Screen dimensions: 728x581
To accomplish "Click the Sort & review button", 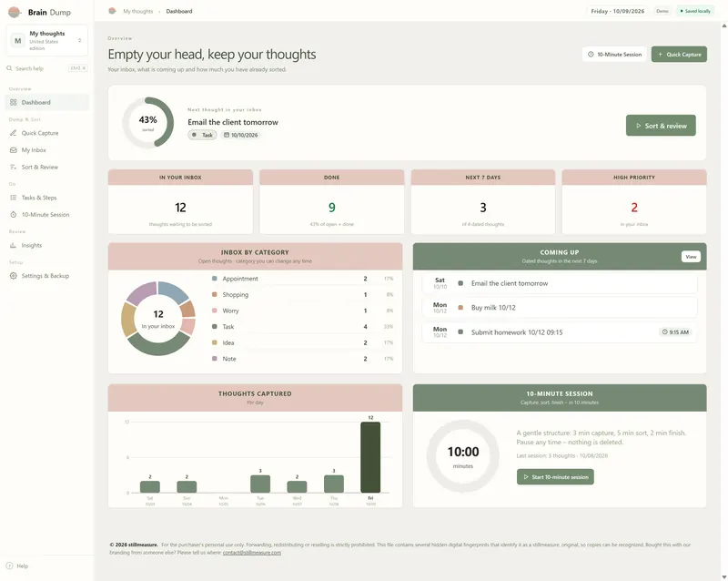I will point(661,126).
